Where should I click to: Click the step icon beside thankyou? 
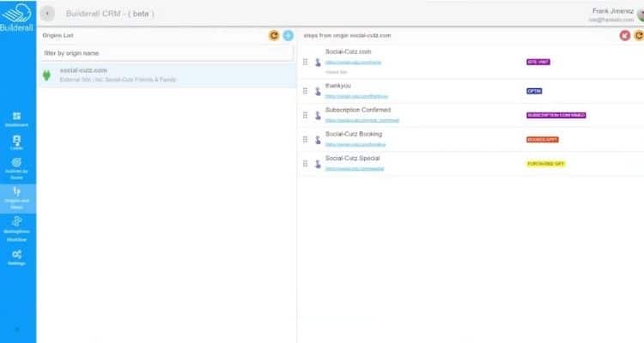pyautogui.click(x=318, y=91)
